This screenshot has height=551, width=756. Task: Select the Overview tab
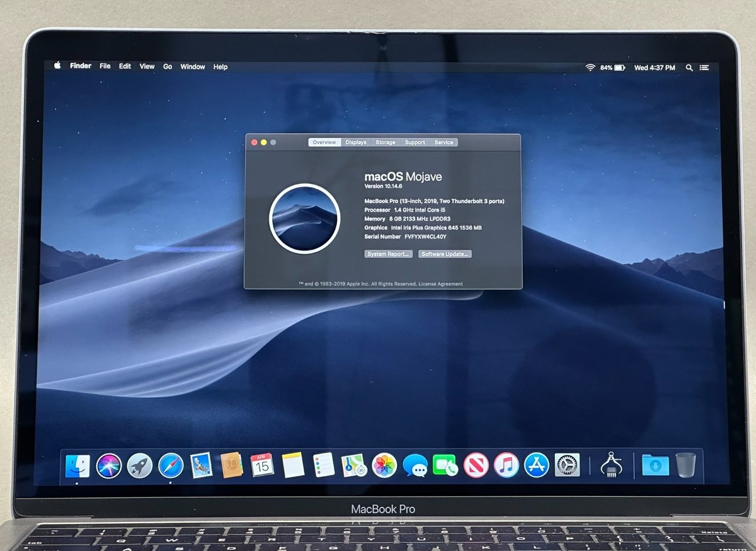324,142
